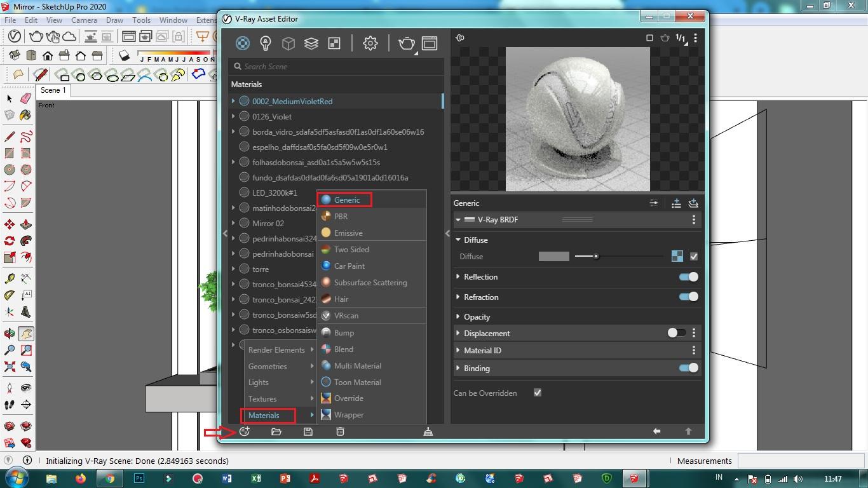The image size is (868, 488).
Task: Toggle the Reflection switch
Action: (688, 277)
